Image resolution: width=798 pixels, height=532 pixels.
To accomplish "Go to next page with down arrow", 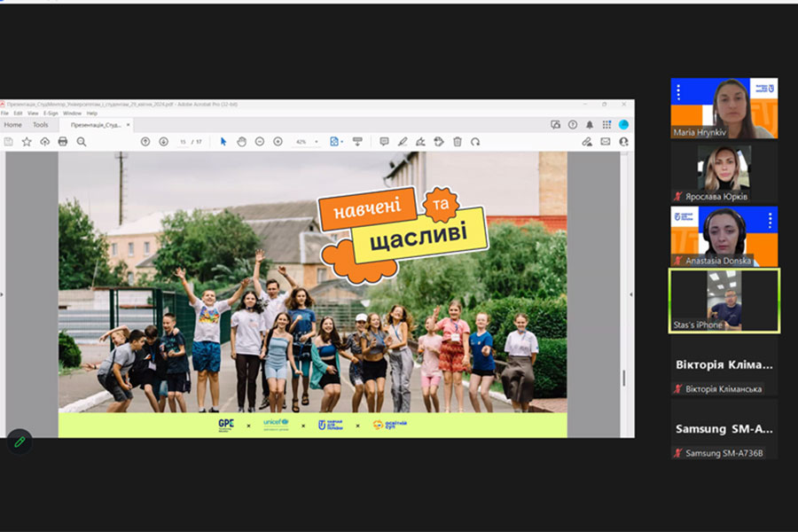I will coord(163,142).
